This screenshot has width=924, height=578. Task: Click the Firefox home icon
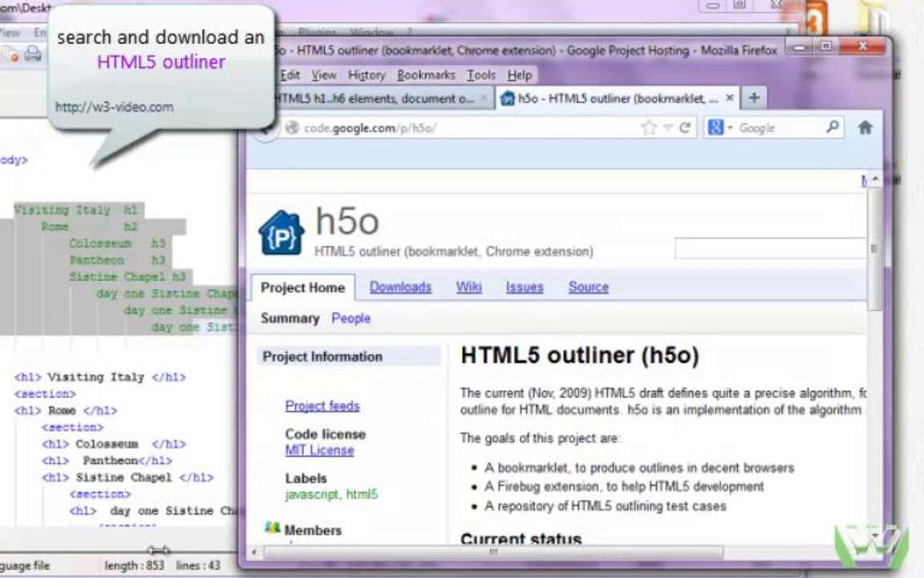(x=865, y=128)
